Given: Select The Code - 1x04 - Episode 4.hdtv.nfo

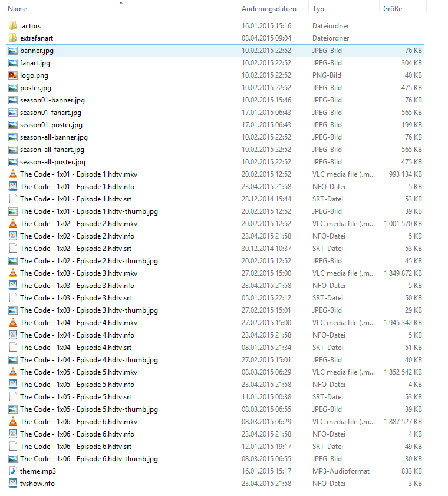Looking at the screenshot, I should [x=77, y=335].
